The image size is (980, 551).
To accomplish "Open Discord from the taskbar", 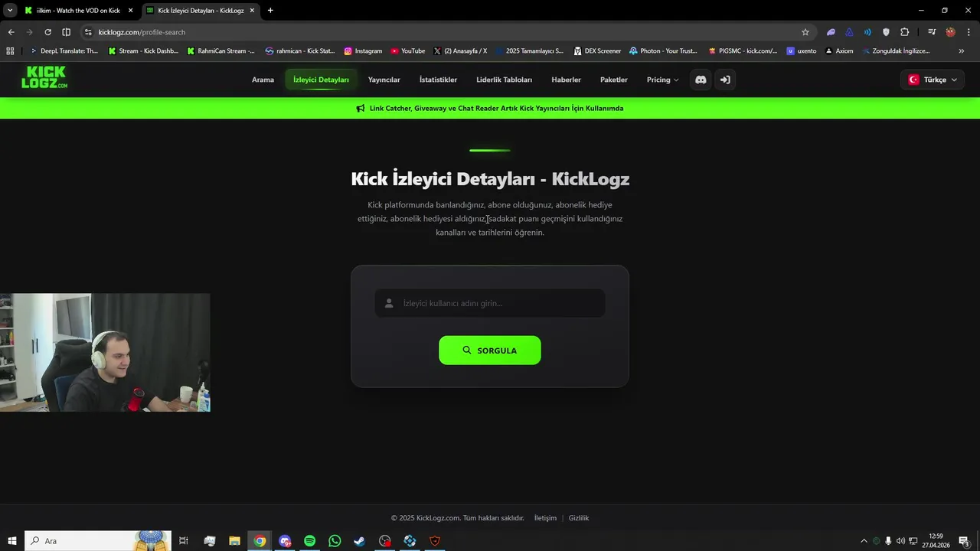I will pos(285,541).
